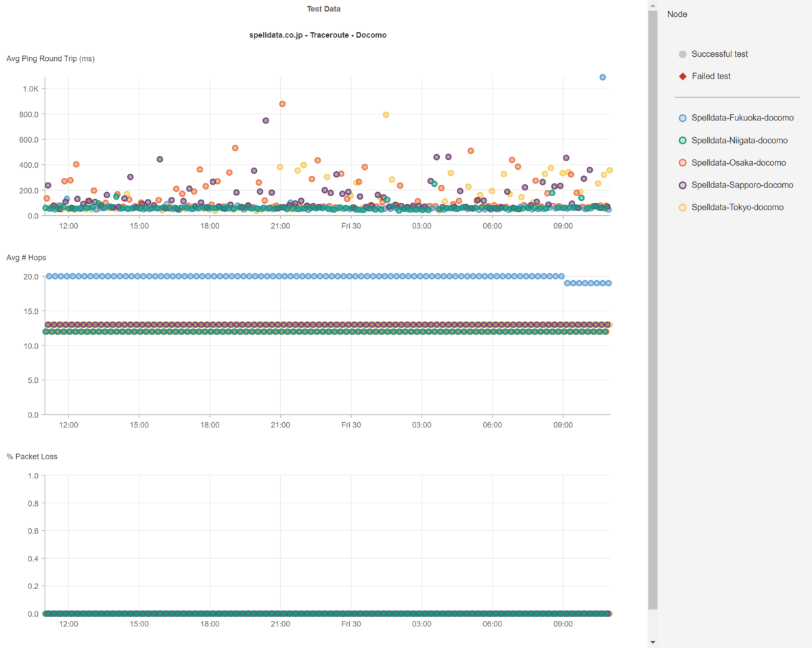Image resolution: width=812 pixels, height=648 pixels.
Task: Click the Successful test legend item
Action: [x=713, y=54]
